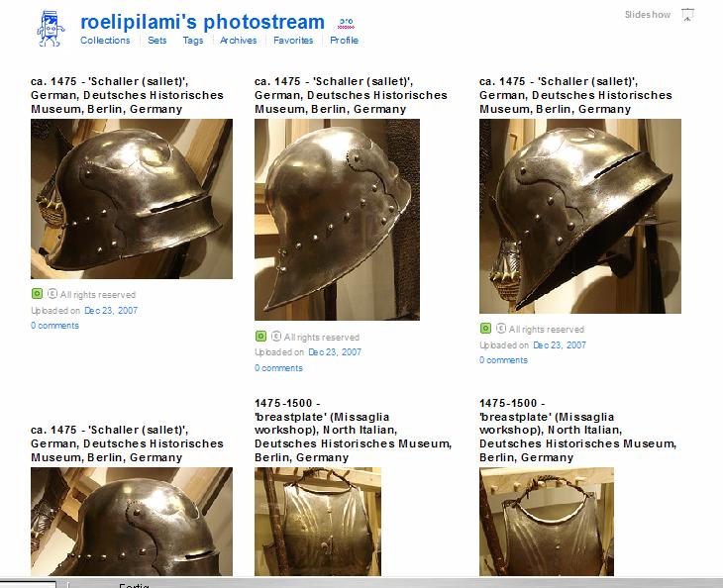Click the roelipilami buddy icon avatar
Viewport: 723px width, 588px height.
tap(51, 29)
